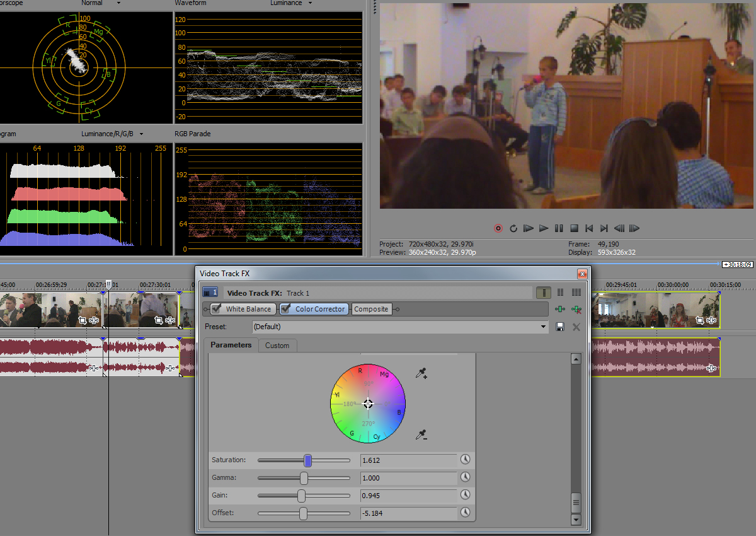Switch to the Custom tab
Image resolution: width=756 pixels, height=536 pixels.
click(277, 346)
